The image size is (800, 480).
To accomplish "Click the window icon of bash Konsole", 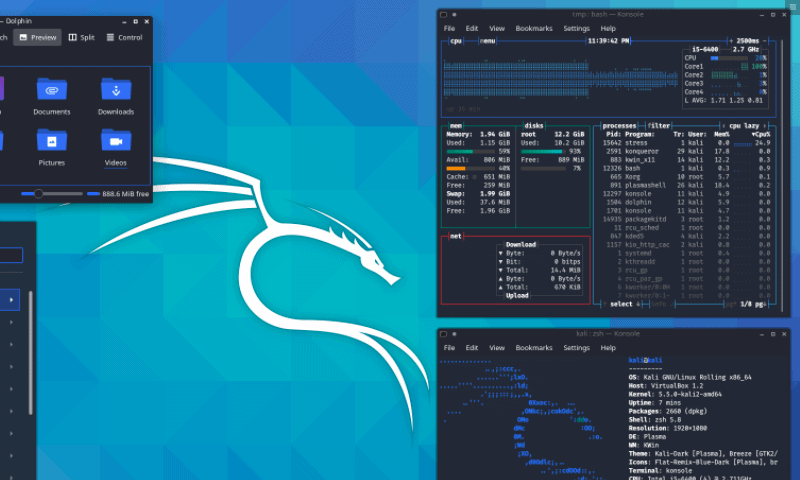I will [x=444, y=15].
